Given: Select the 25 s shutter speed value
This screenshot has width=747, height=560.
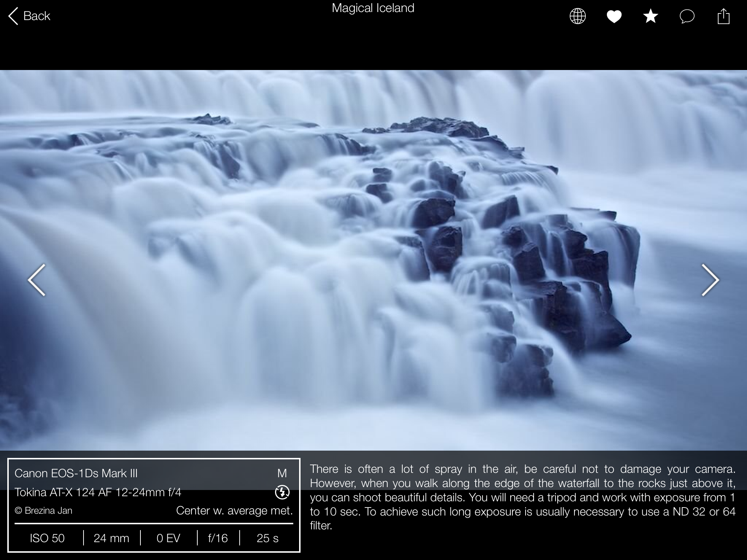Looking at the screenshot, I should click(x=268, y=538).
